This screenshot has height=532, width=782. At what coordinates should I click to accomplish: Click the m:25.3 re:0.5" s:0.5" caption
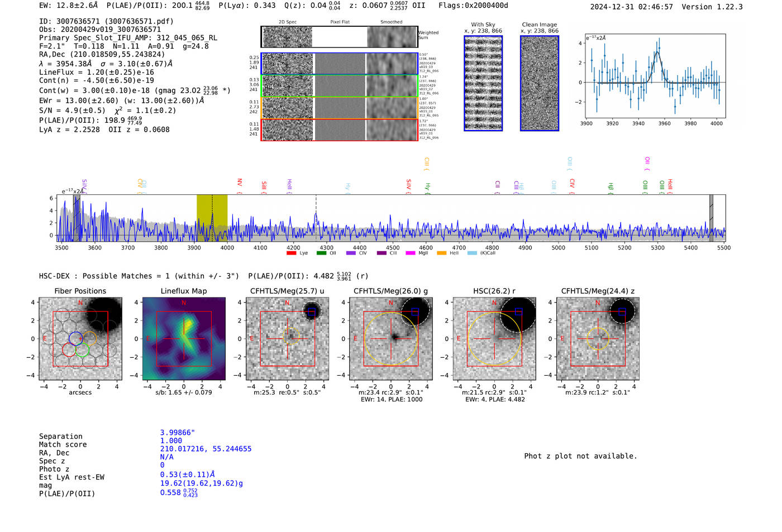click(x=287, y=392)
